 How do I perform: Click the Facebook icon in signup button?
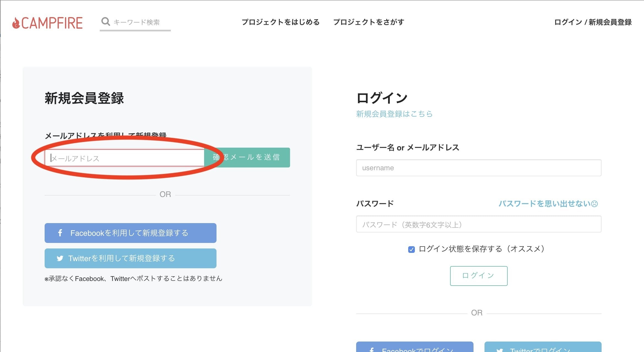pyautogui.click(x=60, y=233)
